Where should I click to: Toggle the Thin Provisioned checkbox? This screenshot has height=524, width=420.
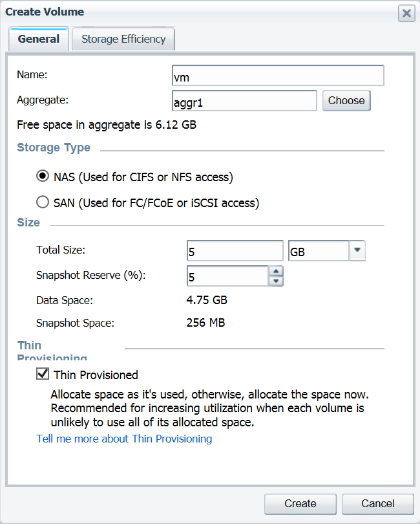pos(43,374)
